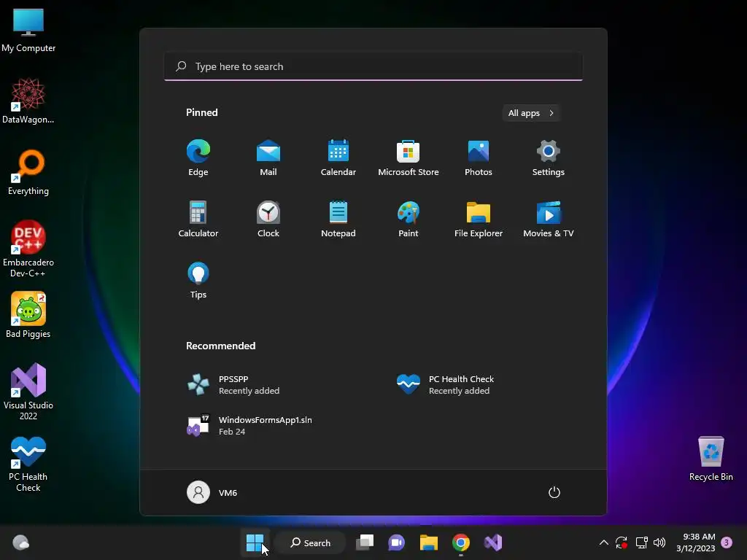
Task: Select My Computer desktop icon
Action: click(28, 30)
